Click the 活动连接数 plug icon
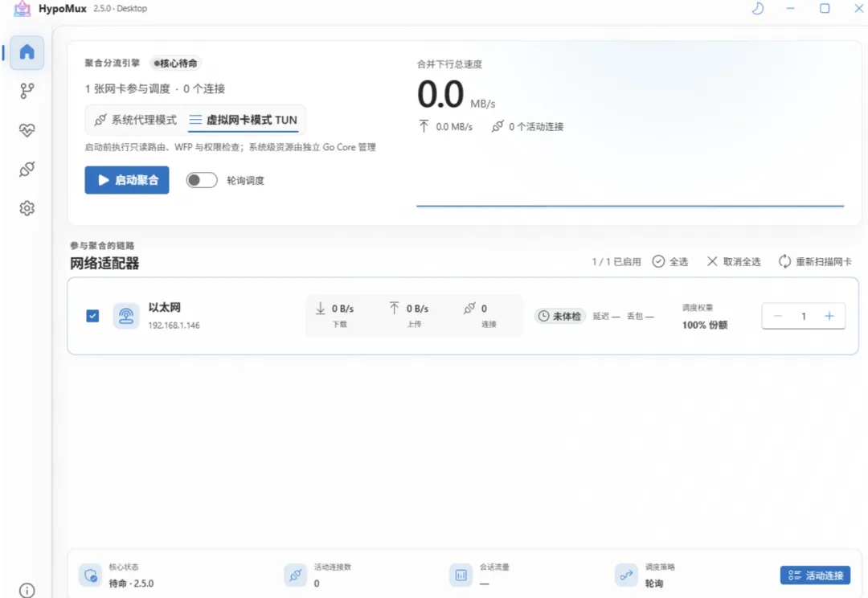 pyautogui.click(x=296, y=575)
